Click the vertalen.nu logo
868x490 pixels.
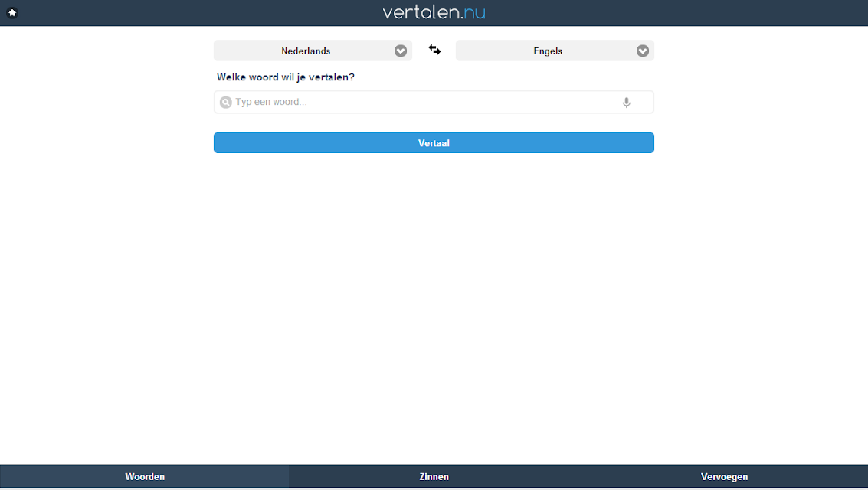click(434, 12)
